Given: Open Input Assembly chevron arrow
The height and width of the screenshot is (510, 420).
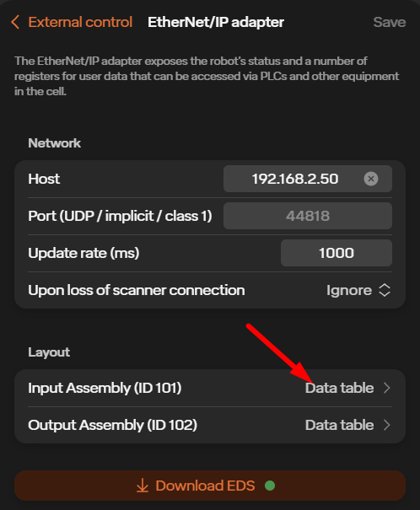Looking at the screenshot, I should [386, 388].
